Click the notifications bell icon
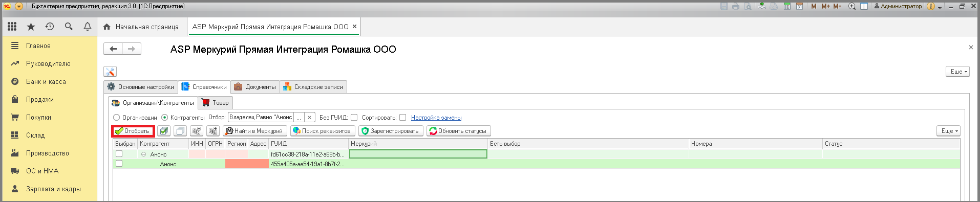The height and width of the screenshot is (202, 980). point(88,27)
